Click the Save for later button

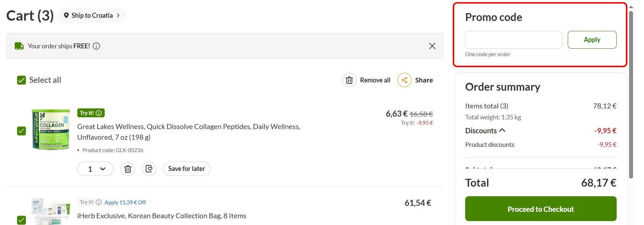coord(187,169)
